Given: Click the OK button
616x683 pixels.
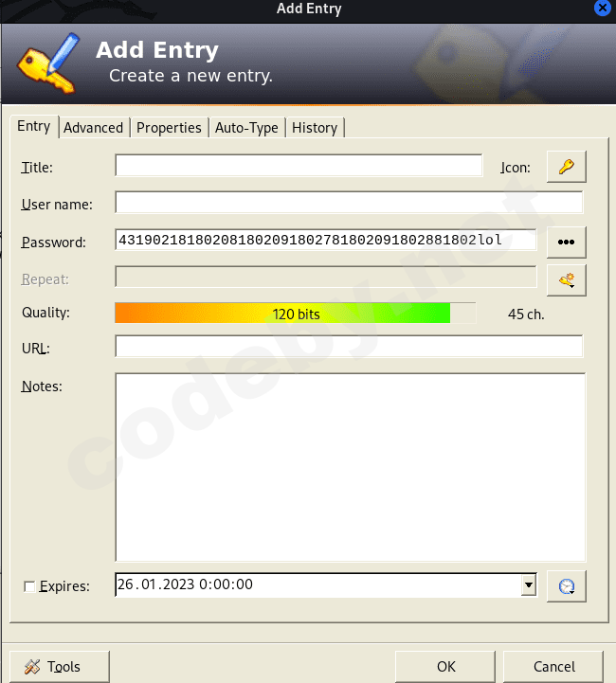Looking at the screenshot, I should point(445,667).
